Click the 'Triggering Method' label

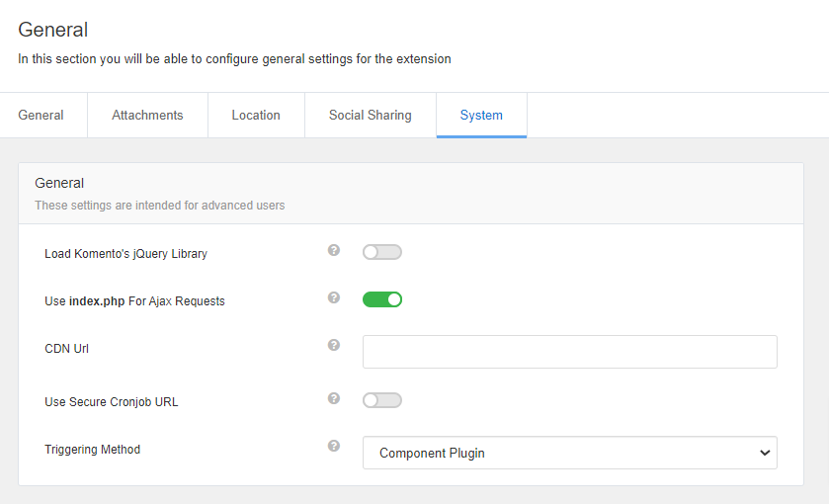(x=93, y=450)
